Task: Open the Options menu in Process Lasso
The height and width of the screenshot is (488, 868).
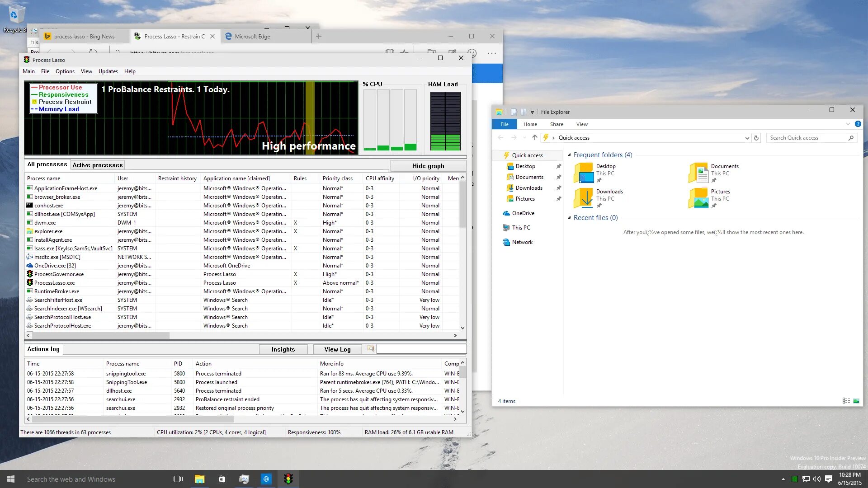Action: pyautogui.click(x=65, y=71)
